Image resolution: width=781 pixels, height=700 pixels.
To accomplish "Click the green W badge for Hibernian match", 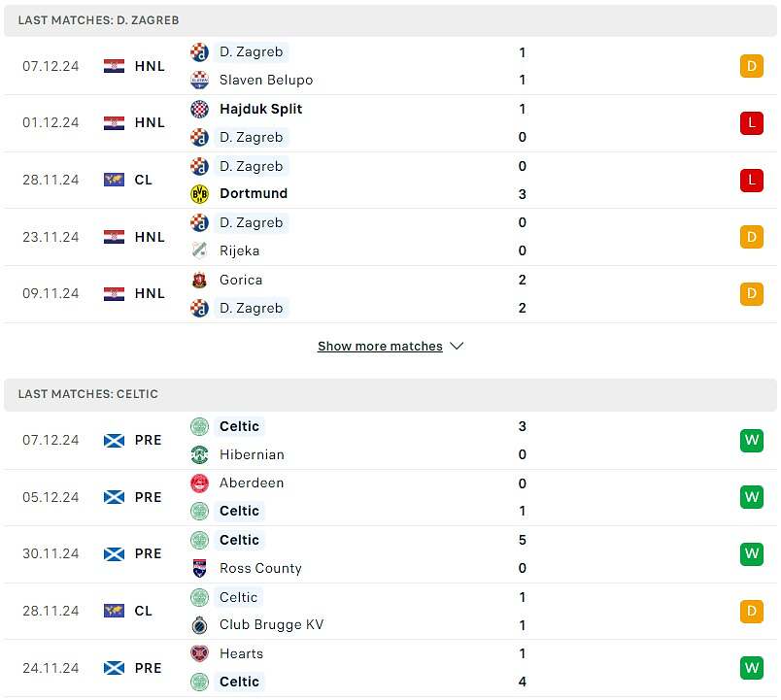I will (752, 441).
